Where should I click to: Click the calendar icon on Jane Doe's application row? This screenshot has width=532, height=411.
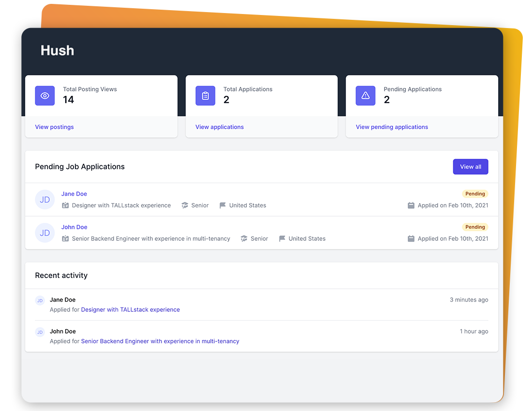coord(410,205)
